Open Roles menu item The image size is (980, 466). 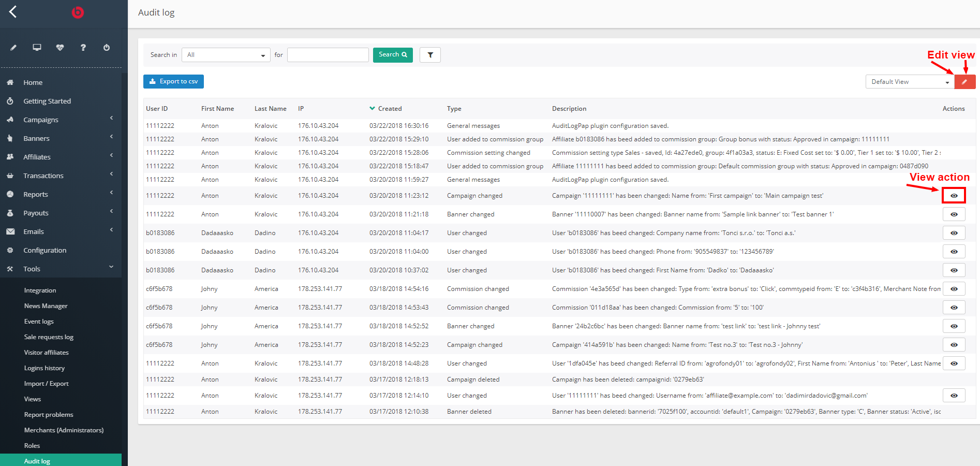[32, 446]
